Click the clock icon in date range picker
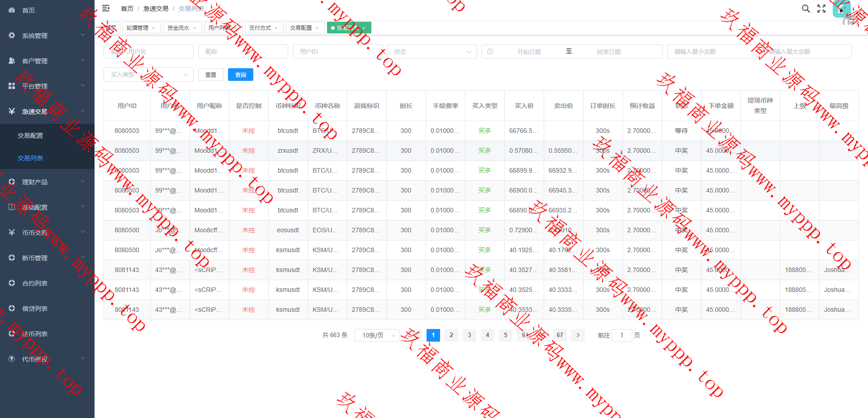 (x=490, y=52)
